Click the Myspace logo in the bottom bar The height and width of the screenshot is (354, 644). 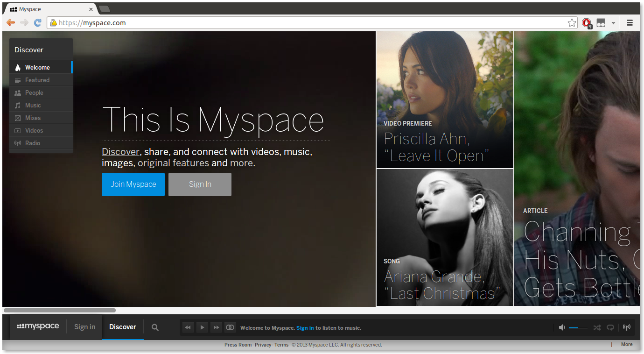37,326
